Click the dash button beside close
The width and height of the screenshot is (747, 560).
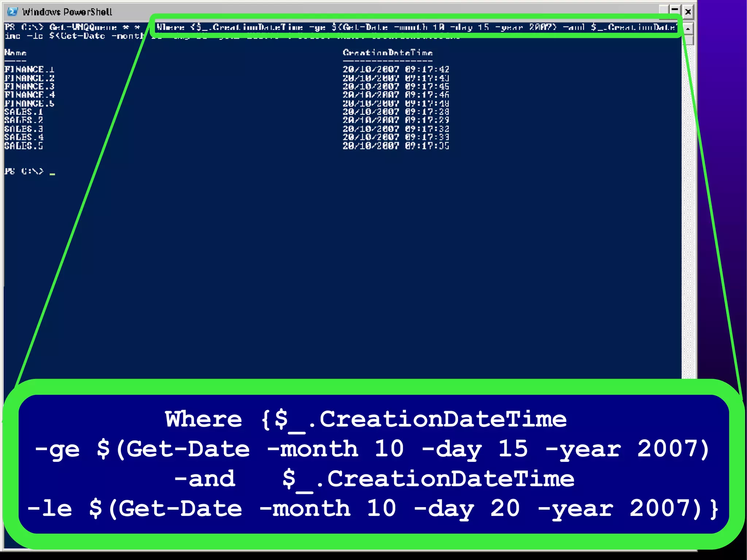(x=675, y=10)
